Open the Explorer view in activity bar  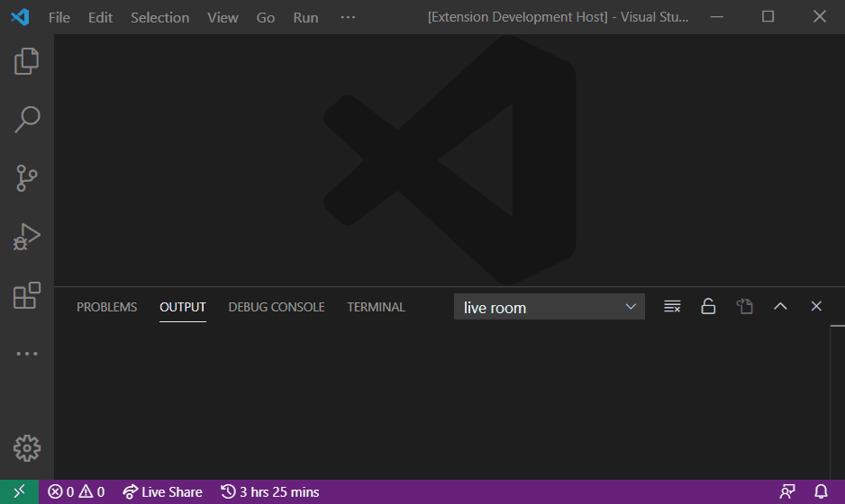coord(26,61)
